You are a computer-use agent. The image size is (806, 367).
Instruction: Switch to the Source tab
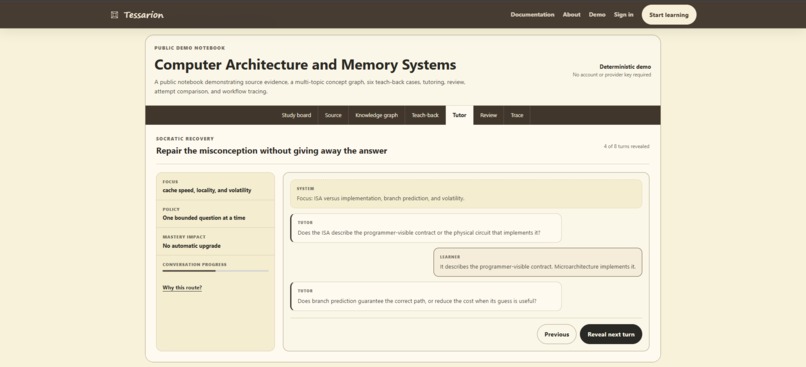tap(333, 115)
